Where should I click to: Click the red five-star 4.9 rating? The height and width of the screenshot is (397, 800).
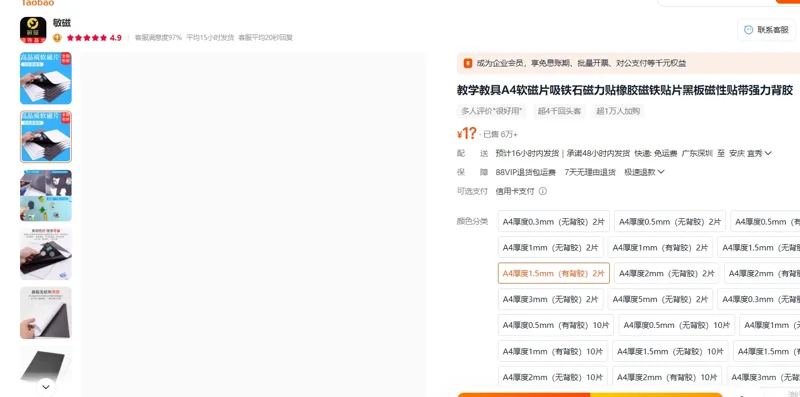pyautogui.click(x=94, y=38)
